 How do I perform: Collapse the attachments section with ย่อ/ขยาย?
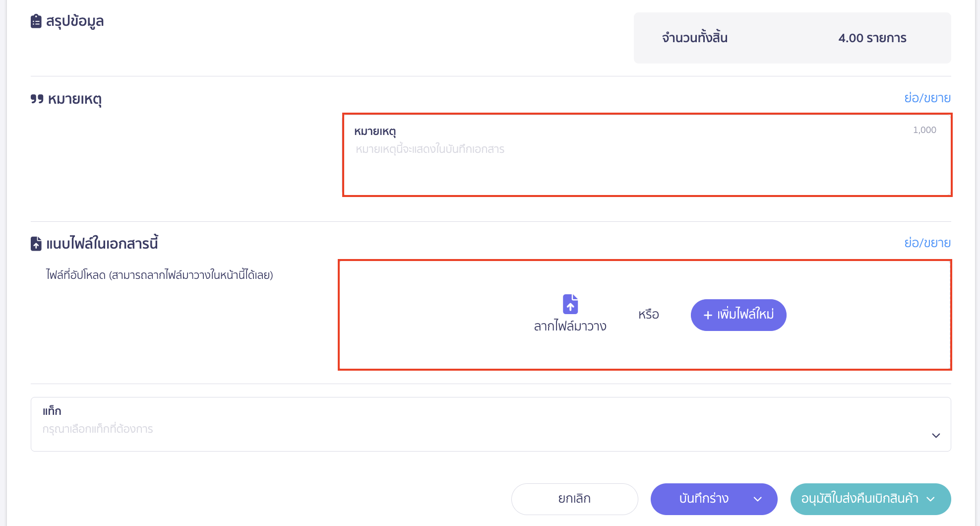click(927, 243)
